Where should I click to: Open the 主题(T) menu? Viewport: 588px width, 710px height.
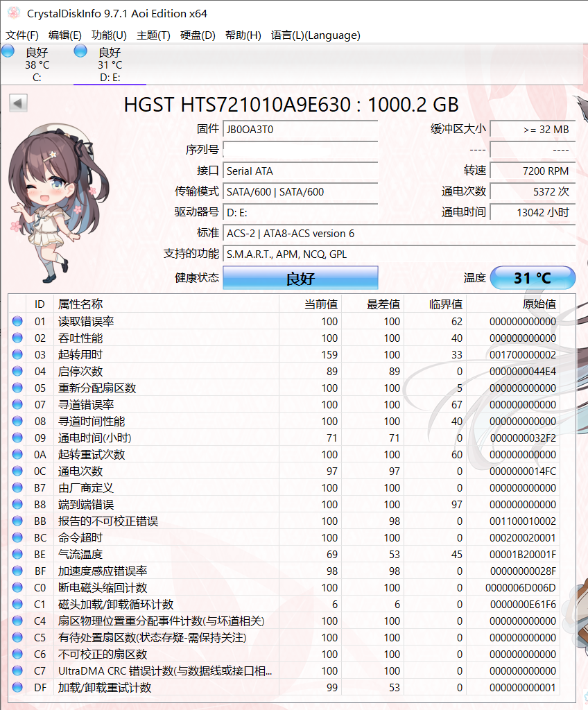point(153,35)
